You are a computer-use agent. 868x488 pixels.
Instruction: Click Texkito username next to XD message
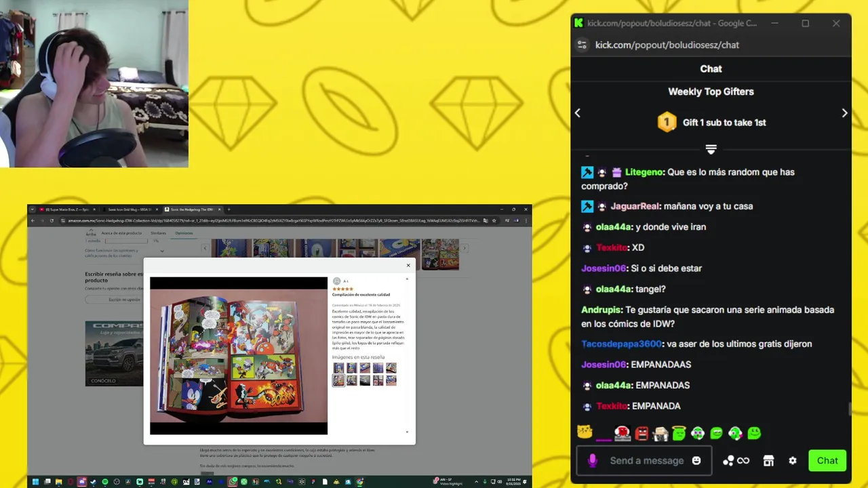pyautogui.click(x=612, y=247)
